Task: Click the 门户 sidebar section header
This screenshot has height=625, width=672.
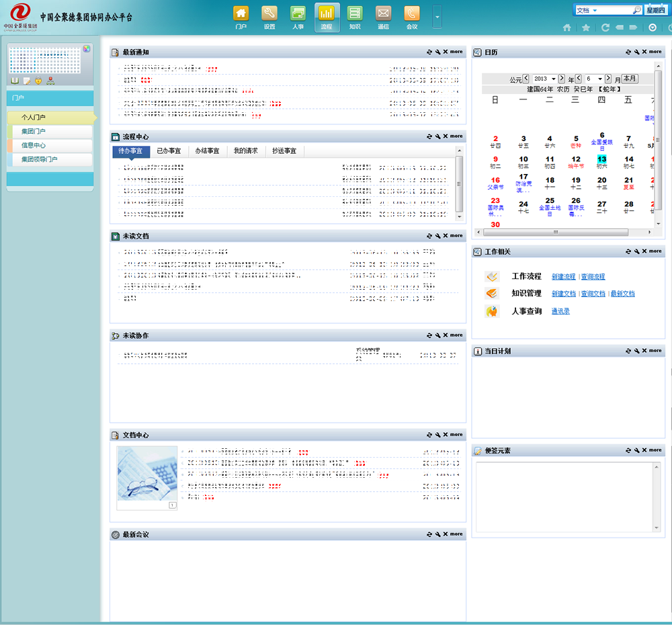Action: 50,98
